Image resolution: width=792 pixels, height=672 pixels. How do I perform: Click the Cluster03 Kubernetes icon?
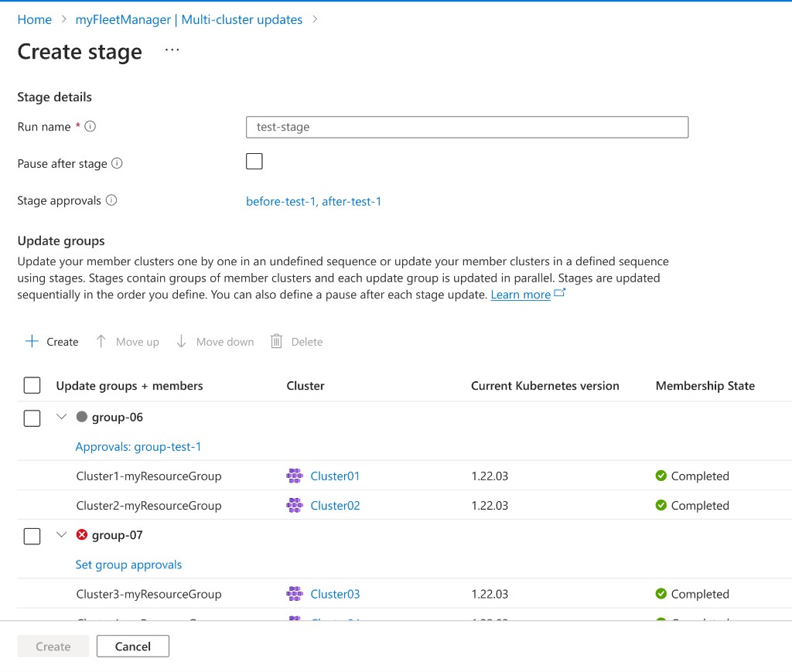click(x=295, y=593)
